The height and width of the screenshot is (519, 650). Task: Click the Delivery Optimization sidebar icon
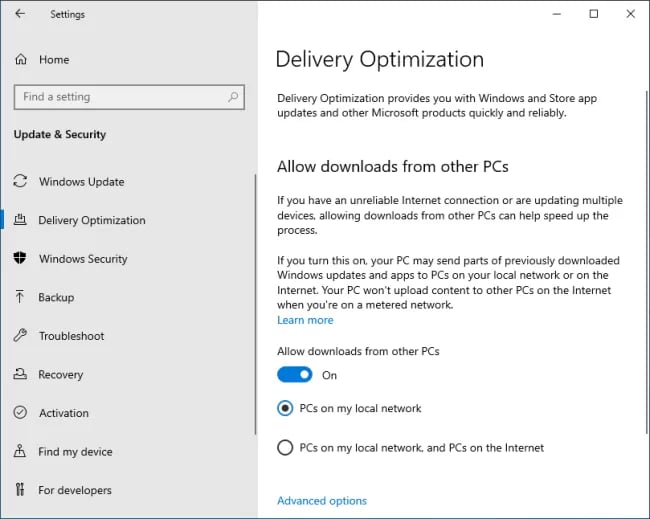coord(20,220)
